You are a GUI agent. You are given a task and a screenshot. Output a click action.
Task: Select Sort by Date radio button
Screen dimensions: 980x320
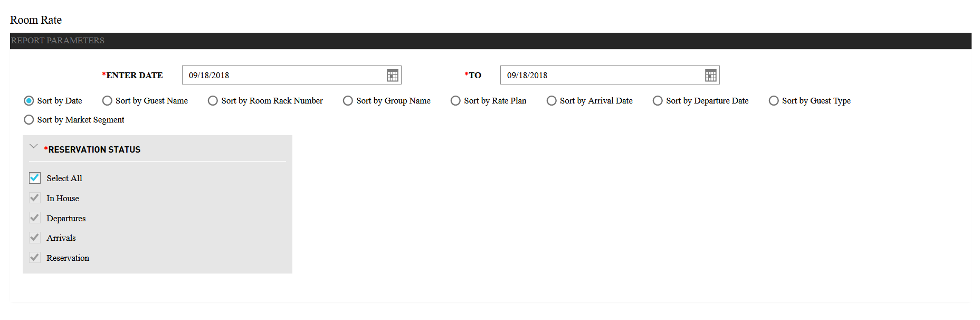click(x=29, y=101)
